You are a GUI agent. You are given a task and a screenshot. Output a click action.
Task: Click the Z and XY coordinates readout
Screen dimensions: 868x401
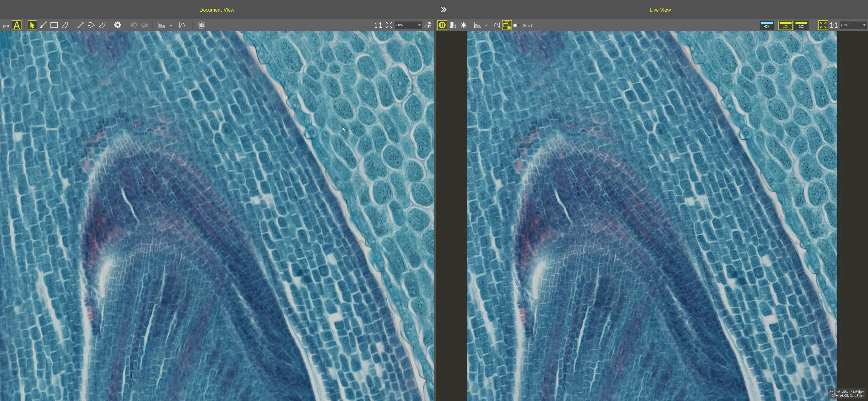847,394
